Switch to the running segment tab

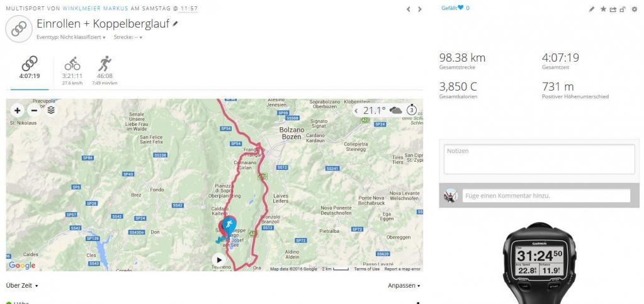pyautogui.click(x=105, y=72)
